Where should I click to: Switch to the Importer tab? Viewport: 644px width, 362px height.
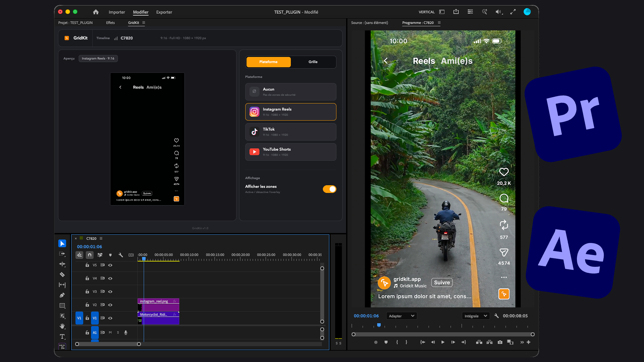click(117, 12)
